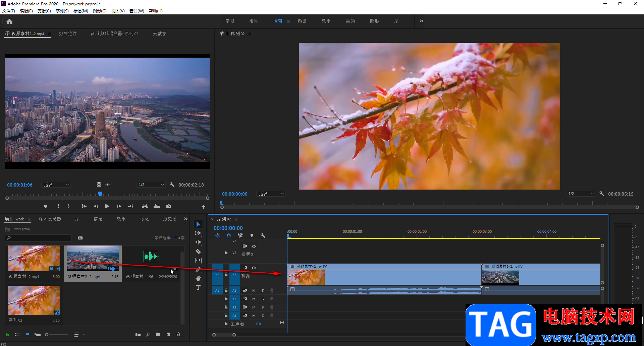Open Source panel menu
644x346 pixels.
(50, 34)
